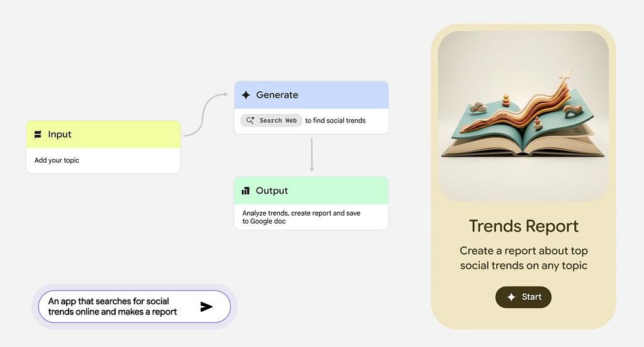
Task: Click the arrow from Generate to Output
Action: (x=311, y=154)
